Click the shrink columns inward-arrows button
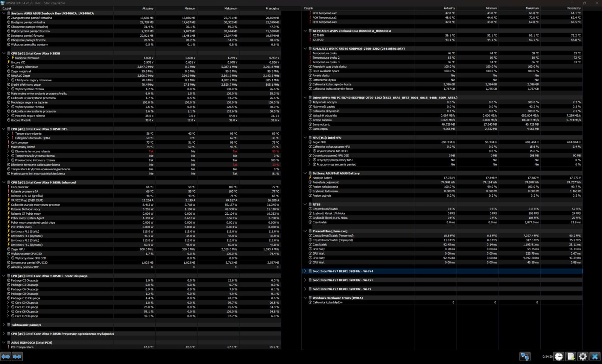Image resolution: width=602 pixels, height=364 pixels. point(17,356)
